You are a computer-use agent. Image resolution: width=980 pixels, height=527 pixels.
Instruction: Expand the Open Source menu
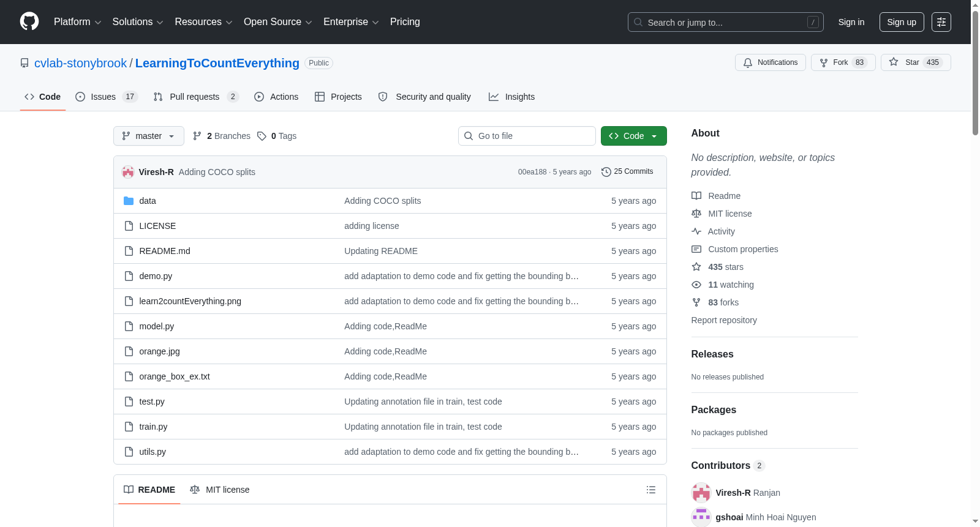[278, 22]
